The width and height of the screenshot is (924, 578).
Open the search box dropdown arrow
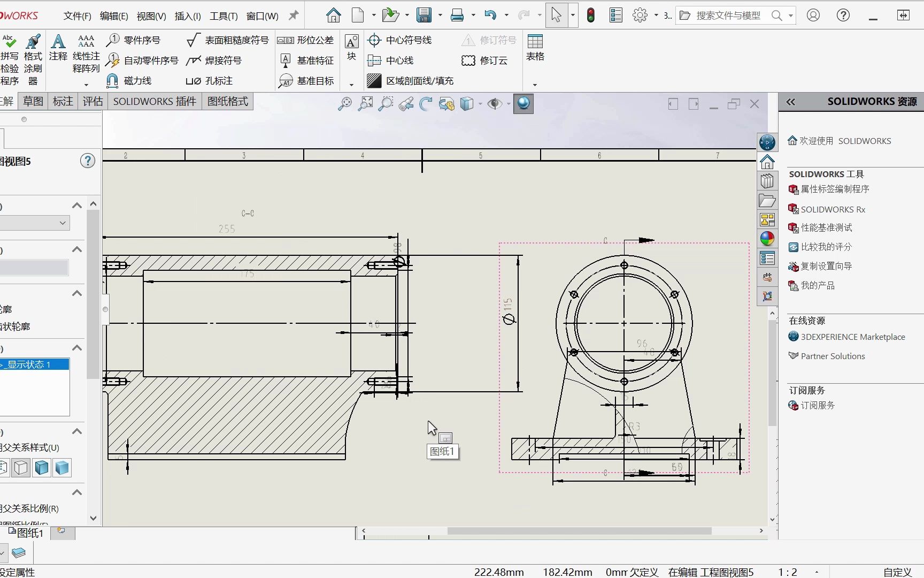point(790,16)
